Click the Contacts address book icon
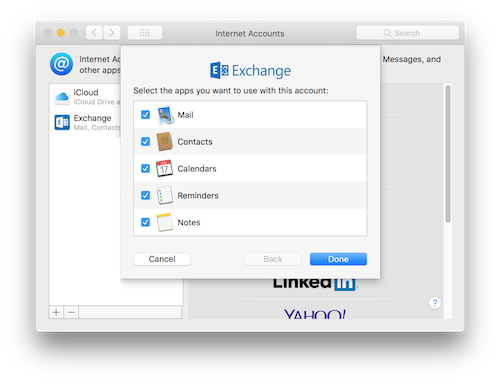Viewport: 500px width, 383px height. coord(164,142)
